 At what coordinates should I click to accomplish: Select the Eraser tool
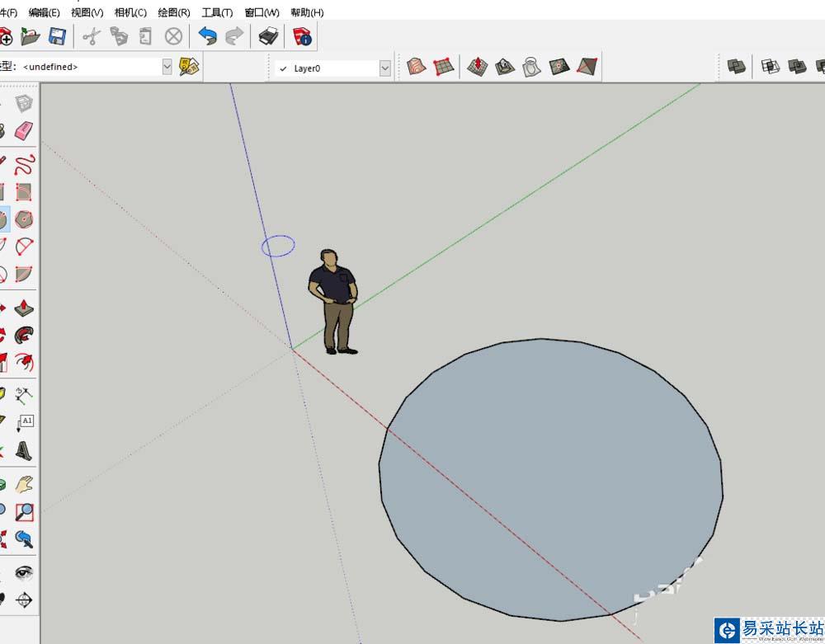(x=24, y=130)
